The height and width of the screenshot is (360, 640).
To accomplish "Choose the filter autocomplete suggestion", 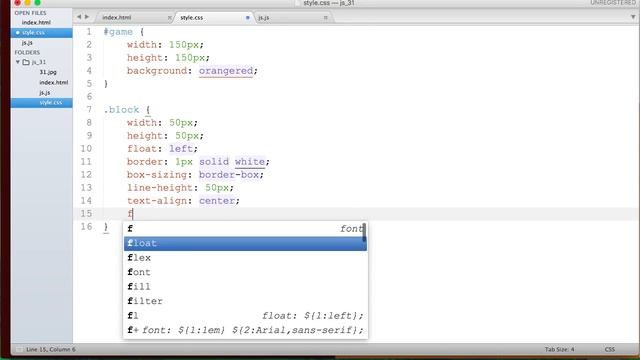I will point(245,301).
